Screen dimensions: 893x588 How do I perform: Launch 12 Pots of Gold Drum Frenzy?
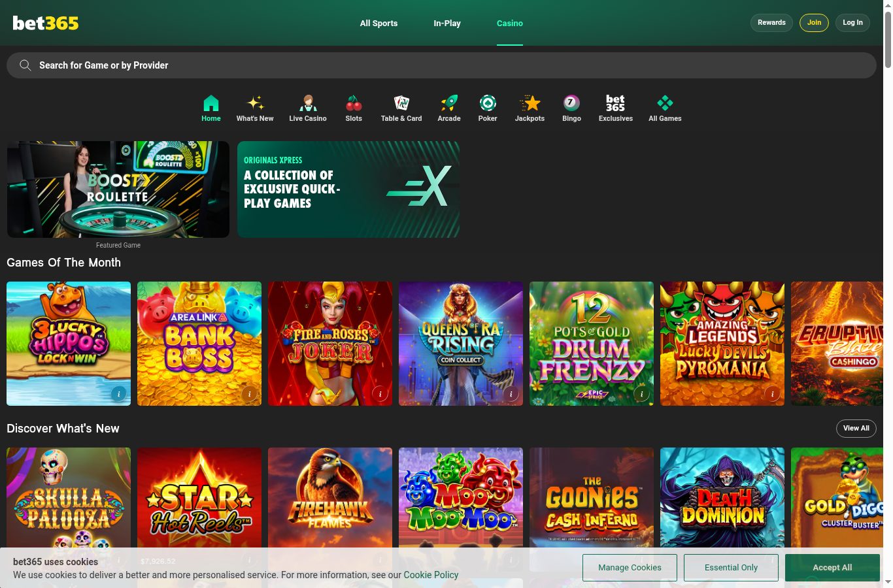pos(592,344)
